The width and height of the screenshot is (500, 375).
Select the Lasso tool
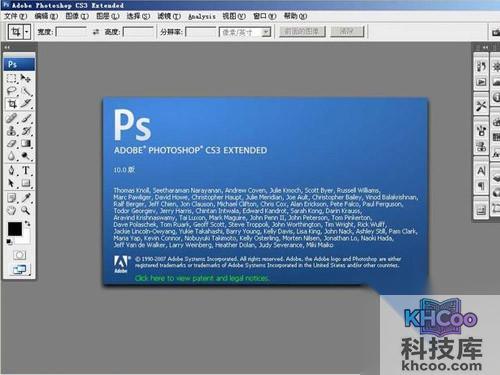(x=12, y=91)
